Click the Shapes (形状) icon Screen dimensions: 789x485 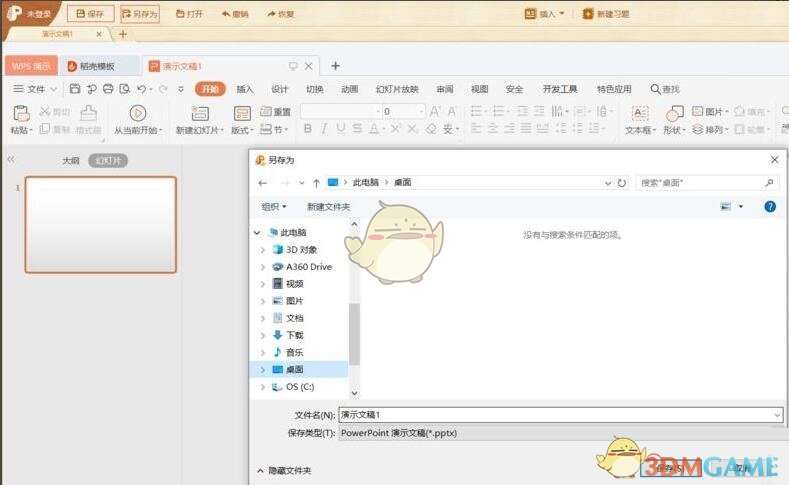[x=674, y=113]
